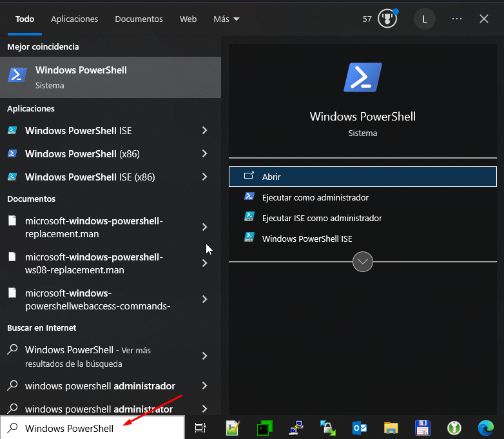Click the search icon beside 'Ver más resultados'
The height and width of the screenshot is (439, 504).
click(x=12, y=349)
